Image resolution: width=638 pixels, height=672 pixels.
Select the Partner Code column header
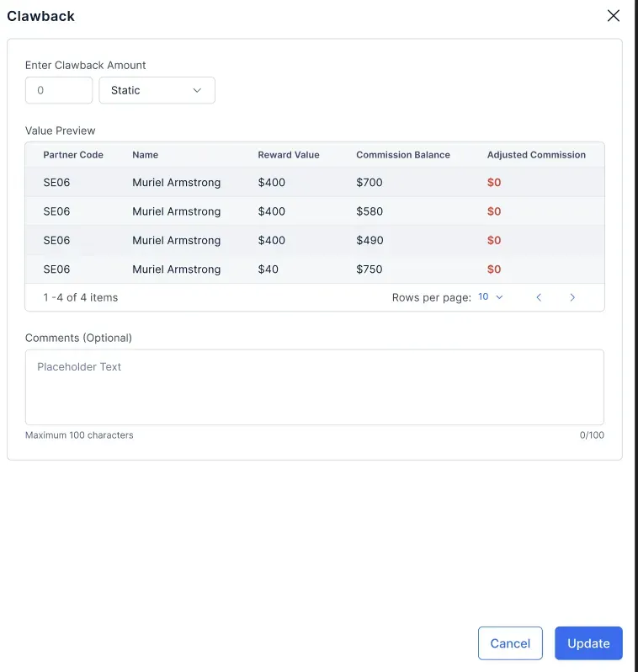[73, 155]
